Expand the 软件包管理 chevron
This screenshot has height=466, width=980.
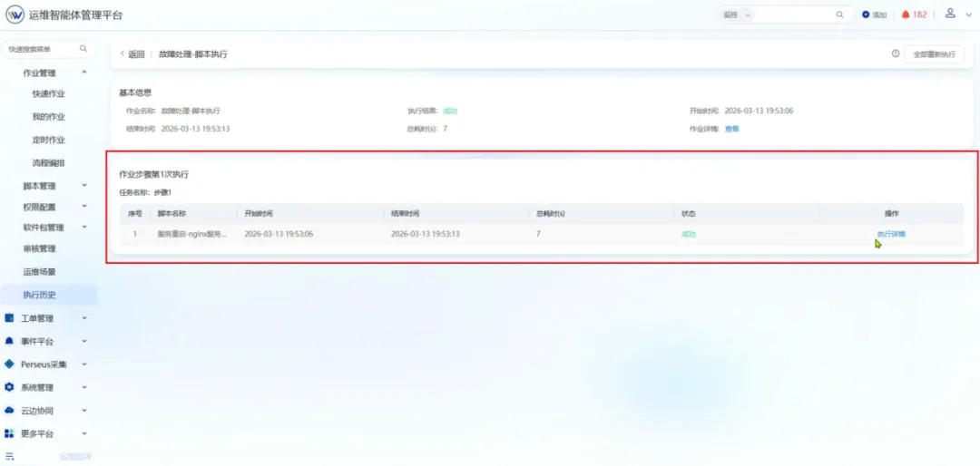(x=84, y=228)
